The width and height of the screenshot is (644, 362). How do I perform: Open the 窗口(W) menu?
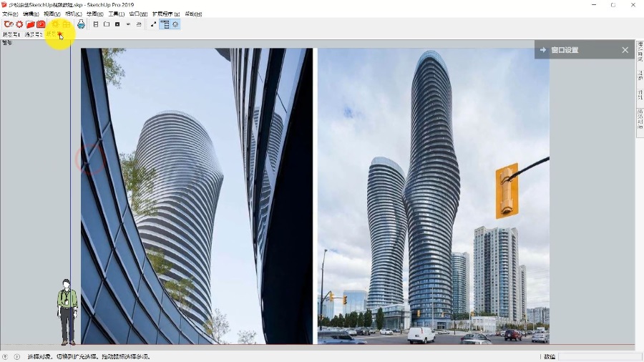tap(138, 14)
